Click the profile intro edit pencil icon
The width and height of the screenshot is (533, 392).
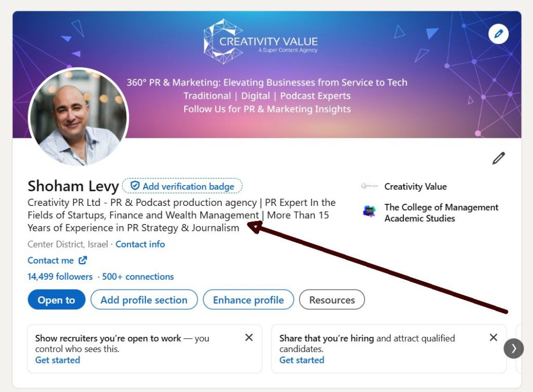click(499, 158)
